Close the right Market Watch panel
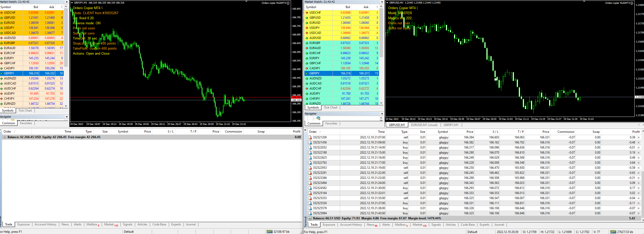644x234 pixels. [x=382, y=2]
